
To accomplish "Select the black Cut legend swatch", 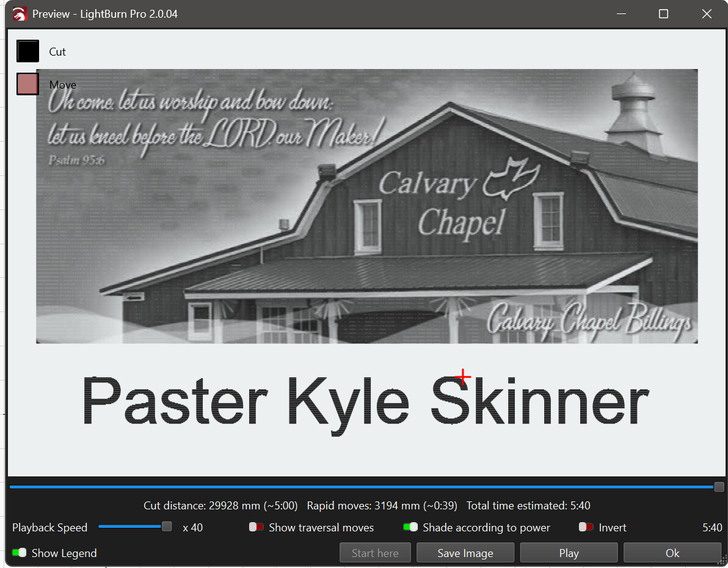I will (x=27, y=51).
